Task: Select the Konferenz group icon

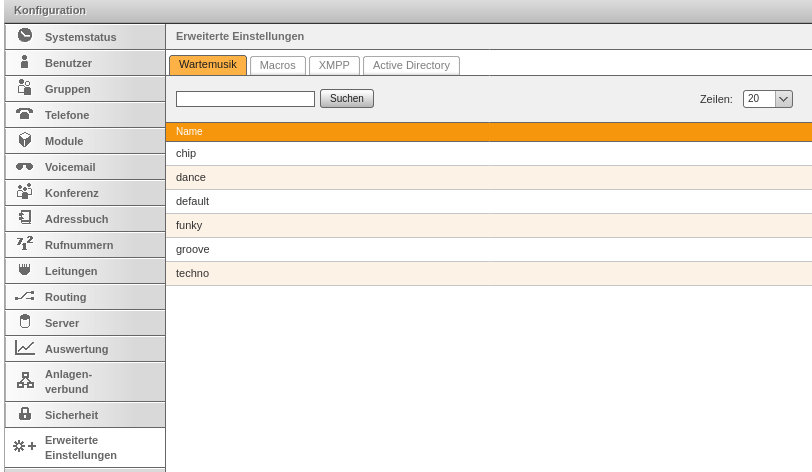Action: click(x=25, y=192)
